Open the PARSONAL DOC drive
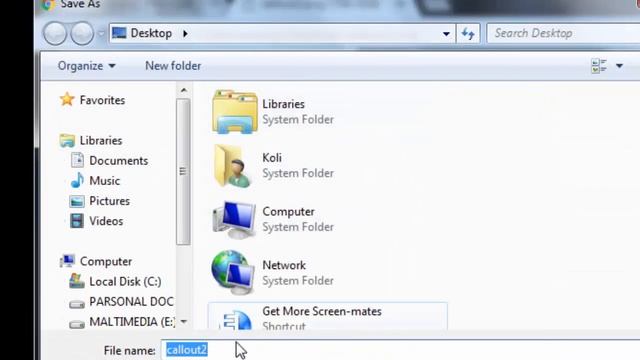The image size is (640, 360). tap(131, 302)
